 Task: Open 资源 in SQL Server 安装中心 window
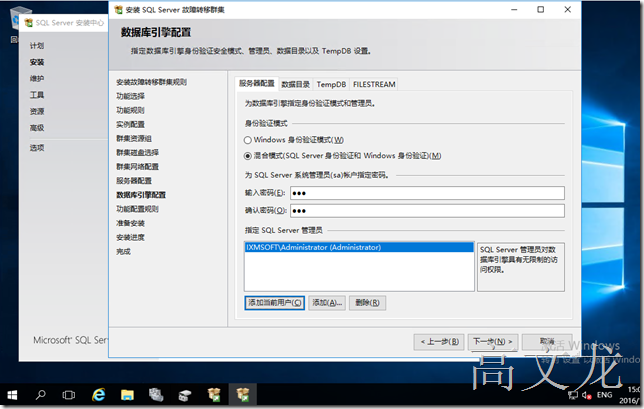[37, 111]
